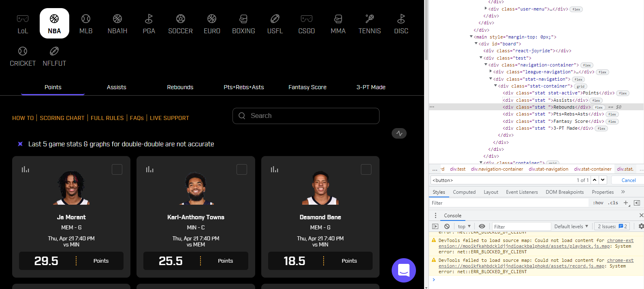Create a live expression with eye icon

point(482,227)
